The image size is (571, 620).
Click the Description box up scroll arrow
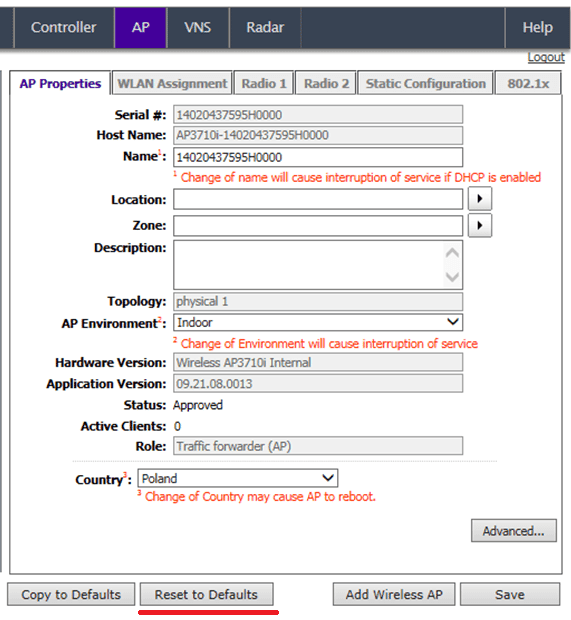point(452,253)
